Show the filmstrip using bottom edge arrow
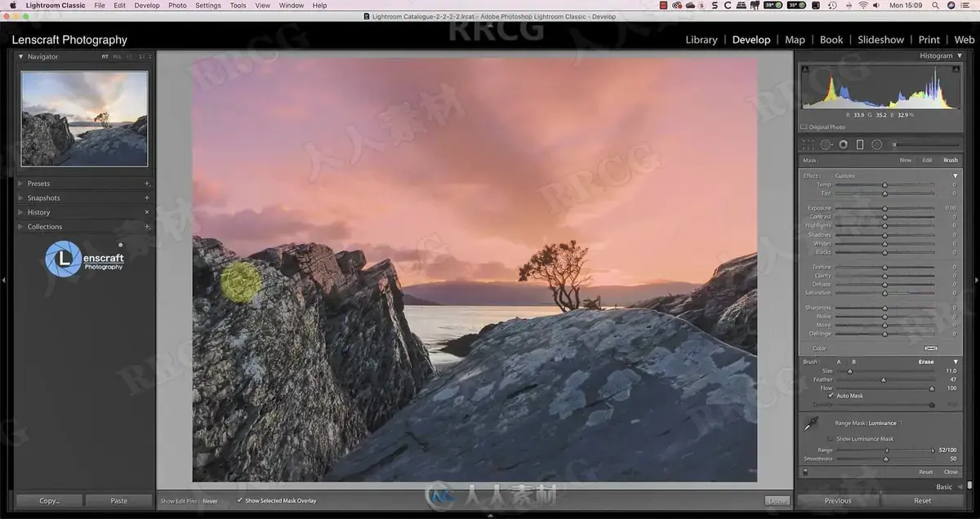 click(x=490, y=515)
